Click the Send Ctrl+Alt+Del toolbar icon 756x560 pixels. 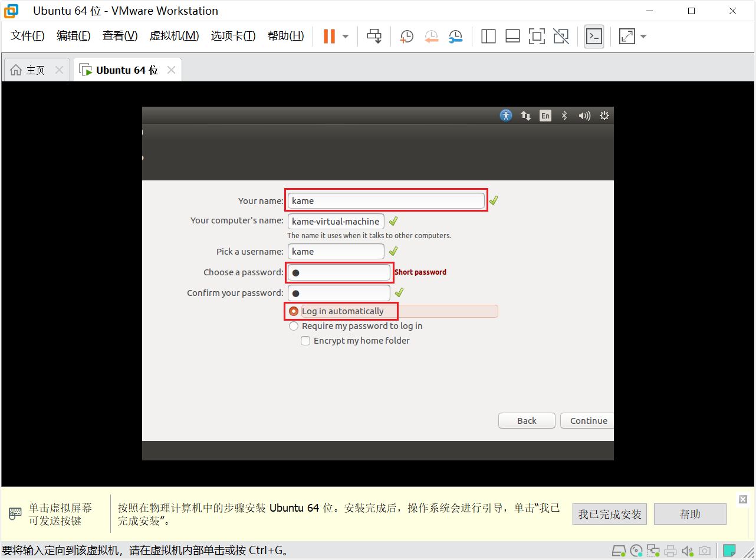click(x=374, y=36)
